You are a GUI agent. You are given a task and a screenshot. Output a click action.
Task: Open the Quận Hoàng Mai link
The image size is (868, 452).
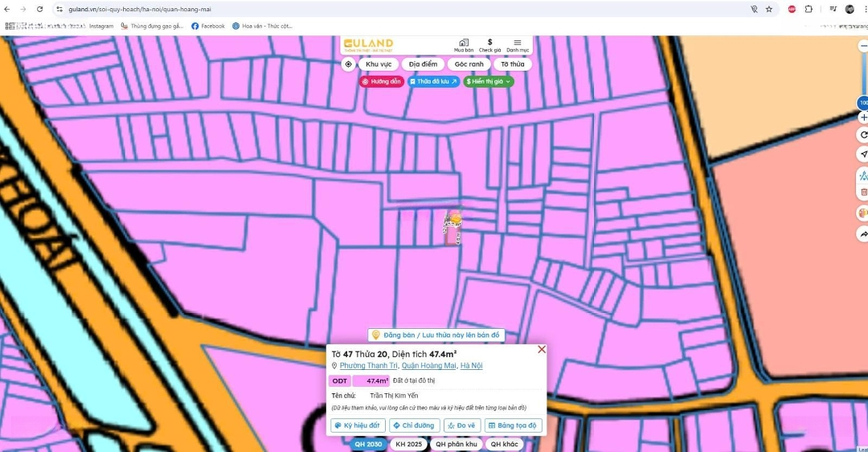[x=428, y=366]
